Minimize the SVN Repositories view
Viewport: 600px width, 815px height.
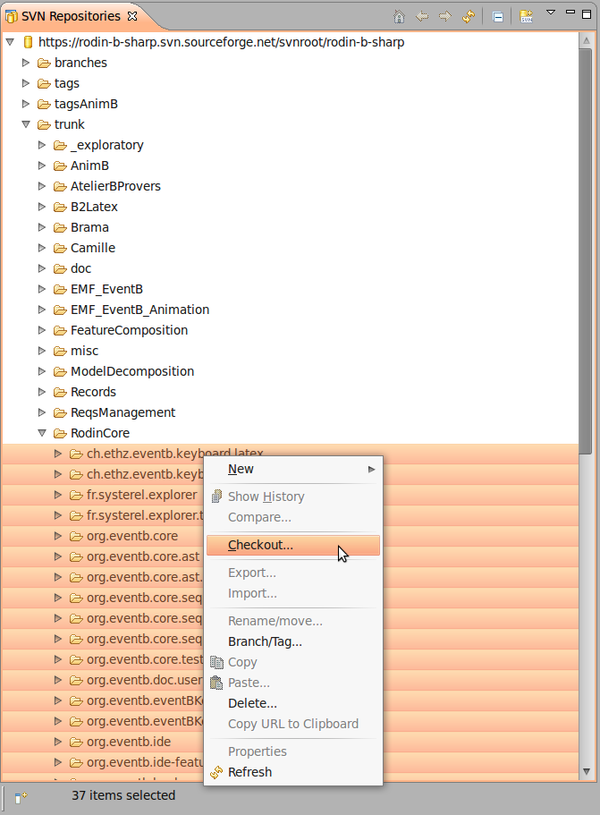pyautogui.click(x=570, y=12)
